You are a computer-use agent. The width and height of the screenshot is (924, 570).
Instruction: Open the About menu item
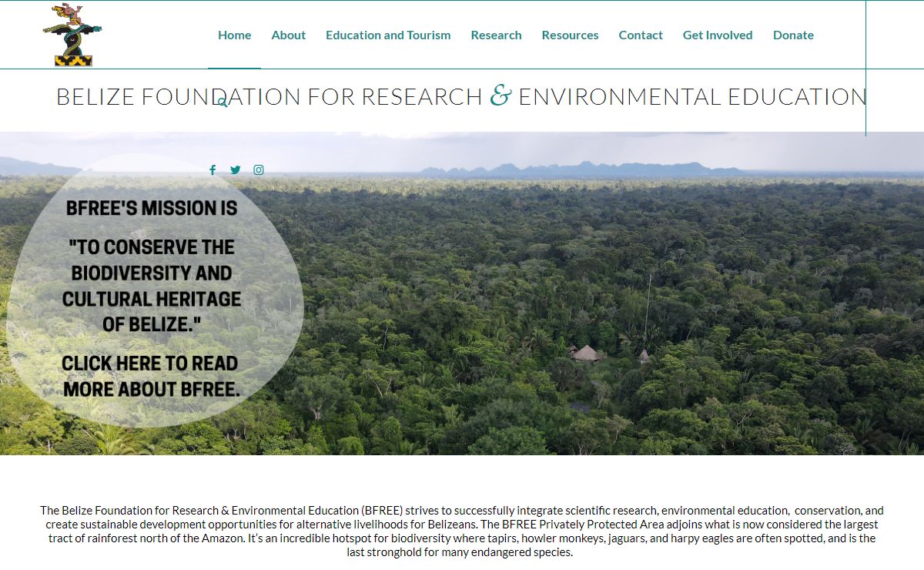[289, 35]
